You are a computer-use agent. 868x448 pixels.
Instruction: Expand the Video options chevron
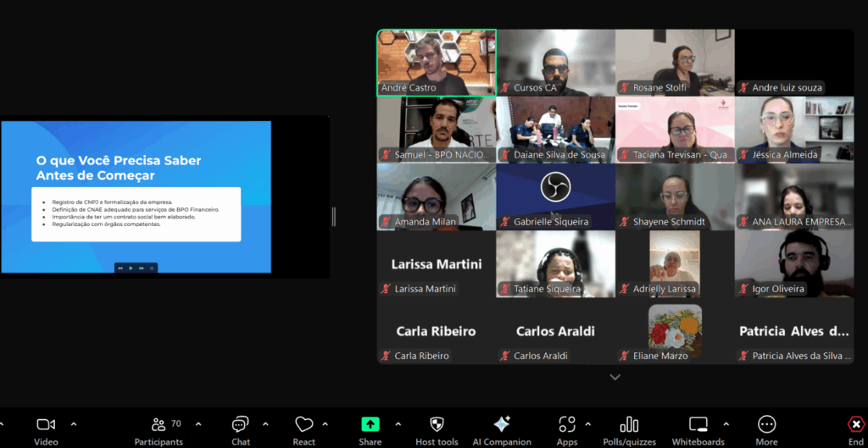pyautogui.click(x=74, y=425)
